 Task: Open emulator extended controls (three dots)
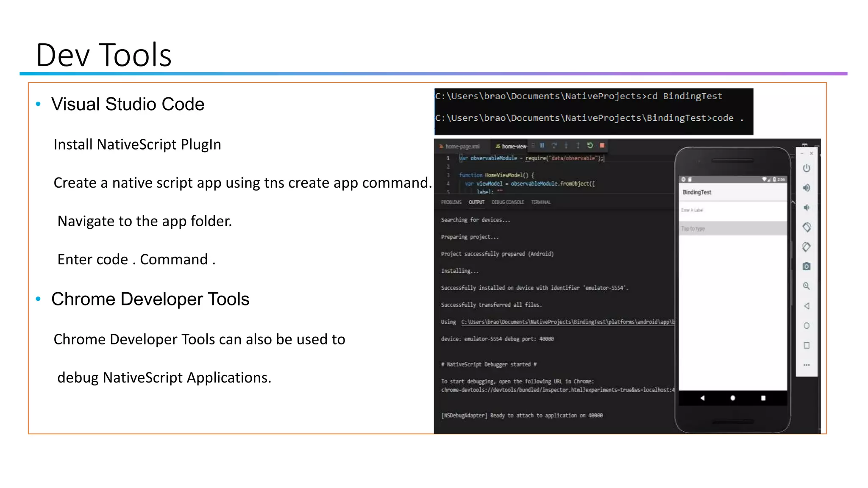[x=807, y=365]
